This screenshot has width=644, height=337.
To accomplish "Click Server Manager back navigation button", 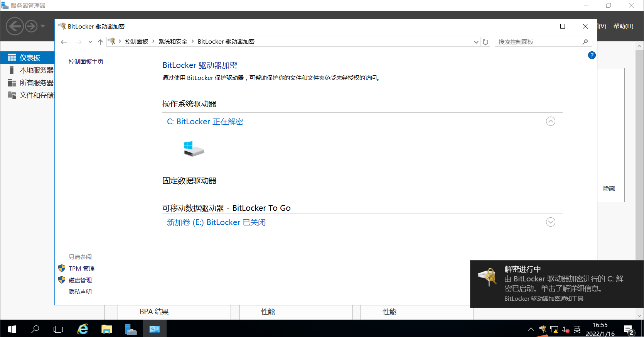I will coord(15,26).
